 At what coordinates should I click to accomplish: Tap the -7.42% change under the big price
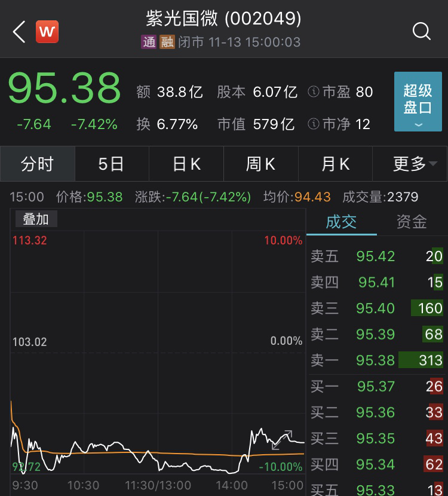click(x=94, y=124)
